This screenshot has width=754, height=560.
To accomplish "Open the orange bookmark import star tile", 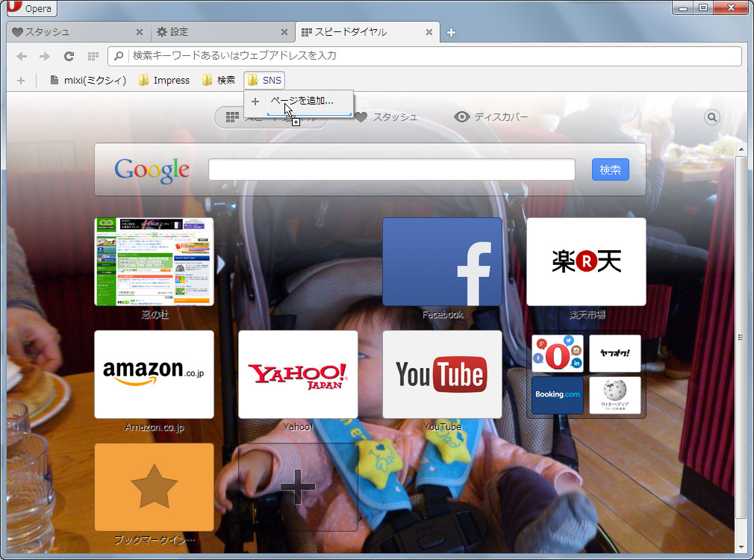I will click(x=154, y=487).
